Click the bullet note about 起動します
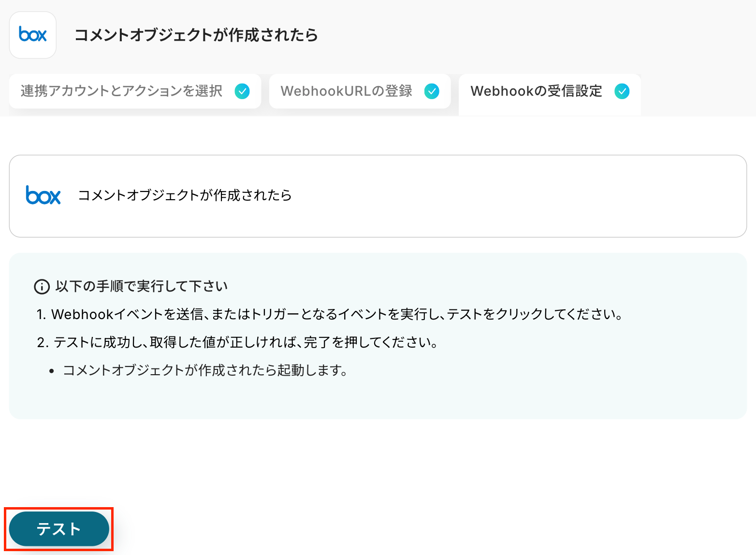The width and height of the screenshot is (756, 555). click(205, 370)
